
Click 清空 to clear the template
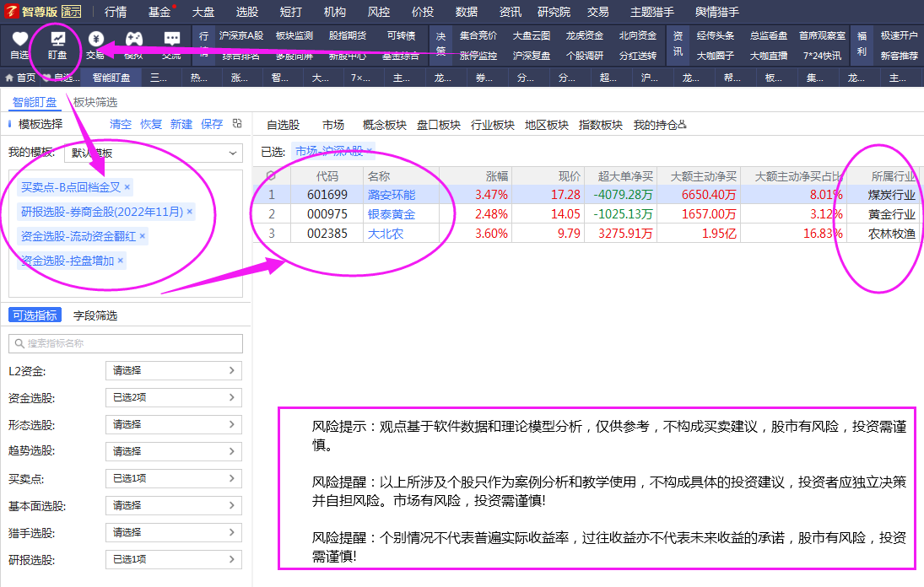[121, 124]
